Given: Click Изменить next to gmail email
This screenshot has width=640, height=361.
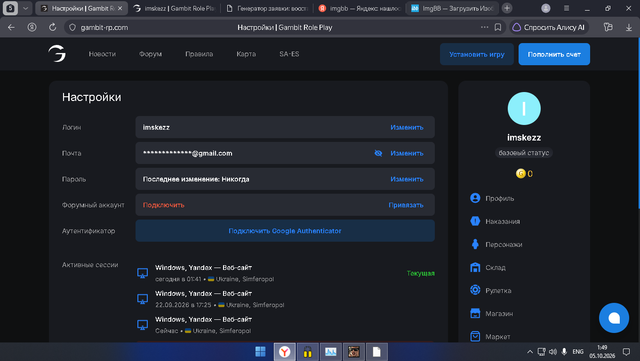Looking at the screenshot, I should pos(407,153).
